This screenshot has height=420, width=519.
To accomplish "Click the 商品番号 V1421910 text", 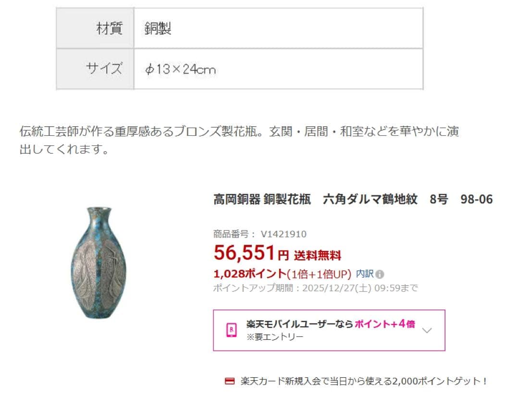I will [260, 234].
